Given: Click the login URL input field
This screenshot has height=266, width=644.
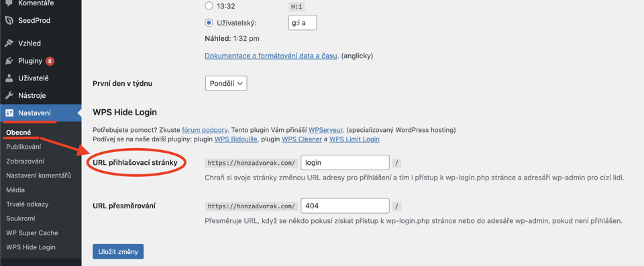Looking at the screenshot, I should click(x=345, y=163).
